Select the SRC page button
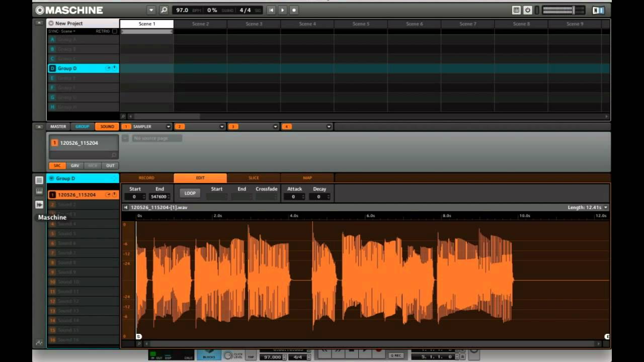Screen dimensions: 644x362 pos(57,165)
